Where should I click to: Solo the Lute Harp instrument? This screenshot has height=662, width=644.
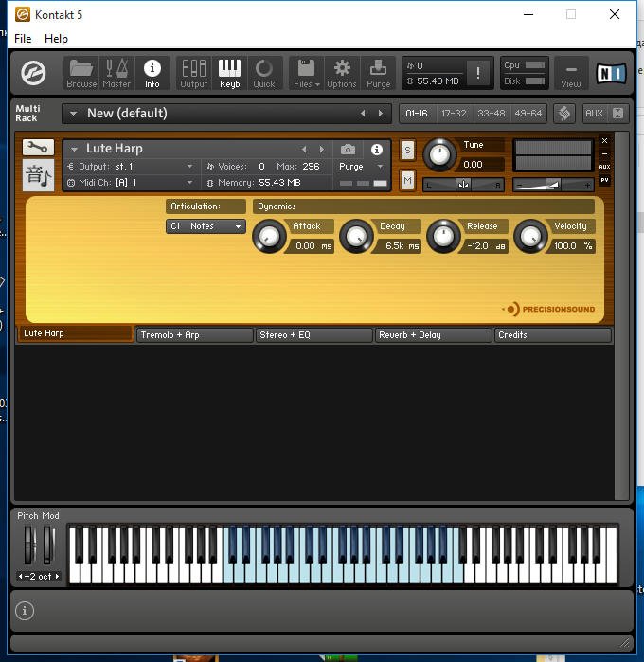coord(407,151)
